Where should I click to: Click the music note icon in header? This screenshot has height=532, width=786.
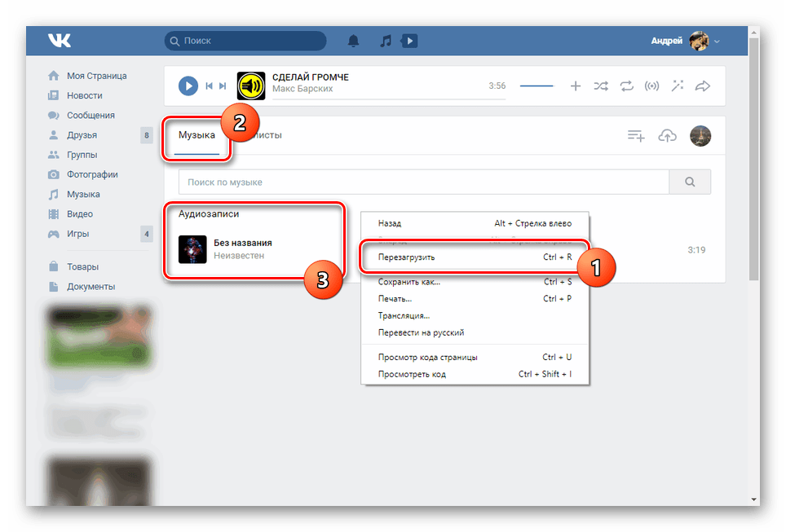[386, 40]
